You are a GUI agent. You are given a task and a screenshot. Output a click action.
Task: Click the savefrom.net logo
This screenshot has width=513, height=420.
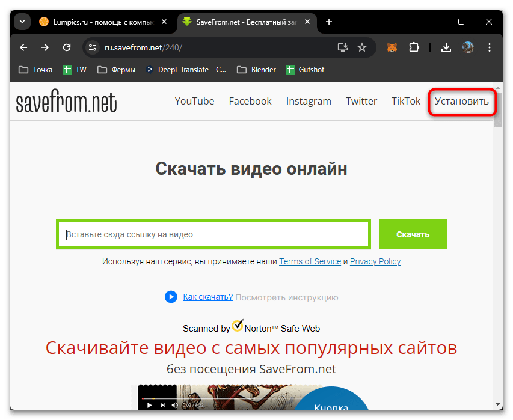click(x=66, y=101)
